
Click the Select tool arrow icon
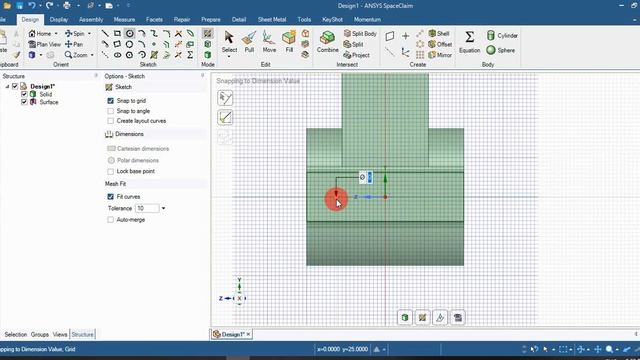point(229,37)
